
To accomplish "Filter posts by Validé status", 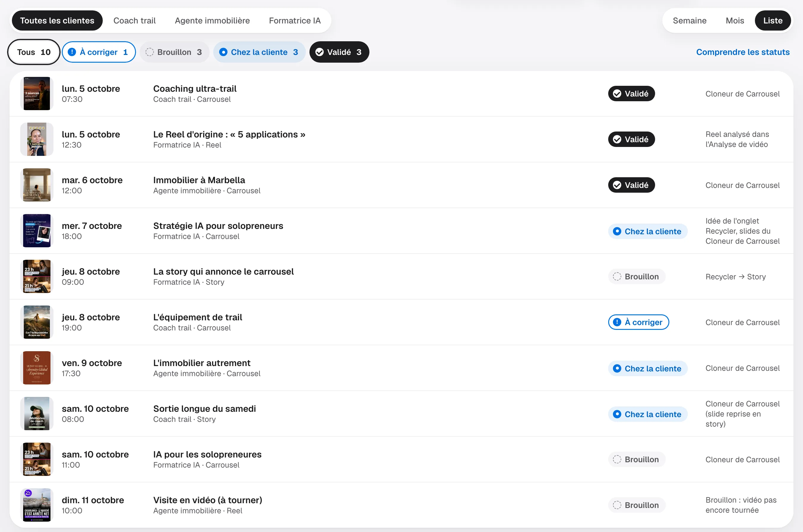I will click(x=339, y=52).
